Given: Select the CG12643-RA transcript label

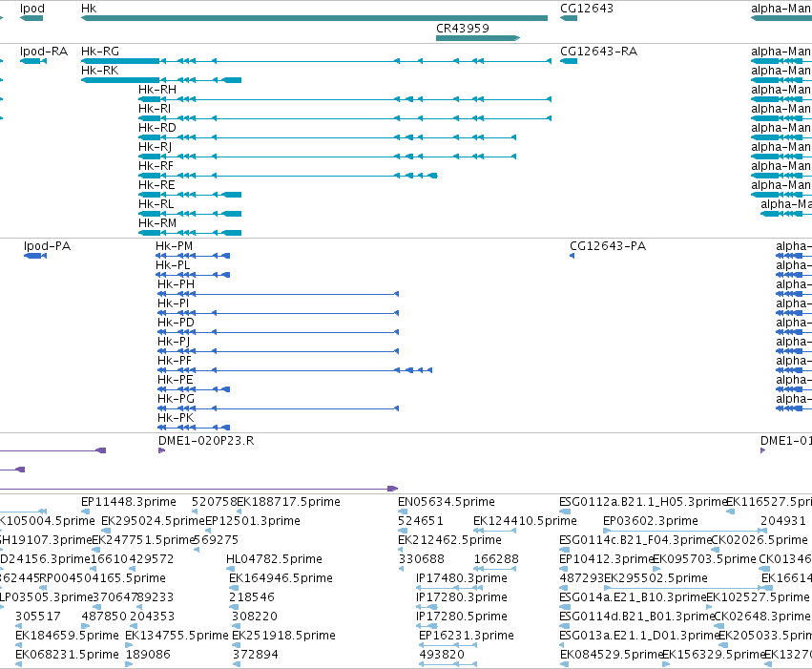Looking at the screenshot, I should click(x=598, y=52).
